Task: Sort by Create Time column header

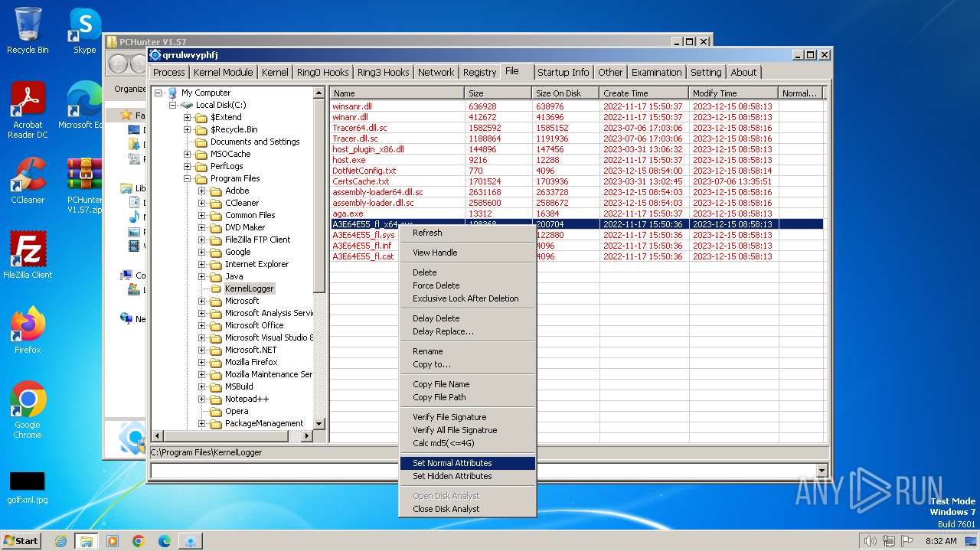Action: pos(644,93)
